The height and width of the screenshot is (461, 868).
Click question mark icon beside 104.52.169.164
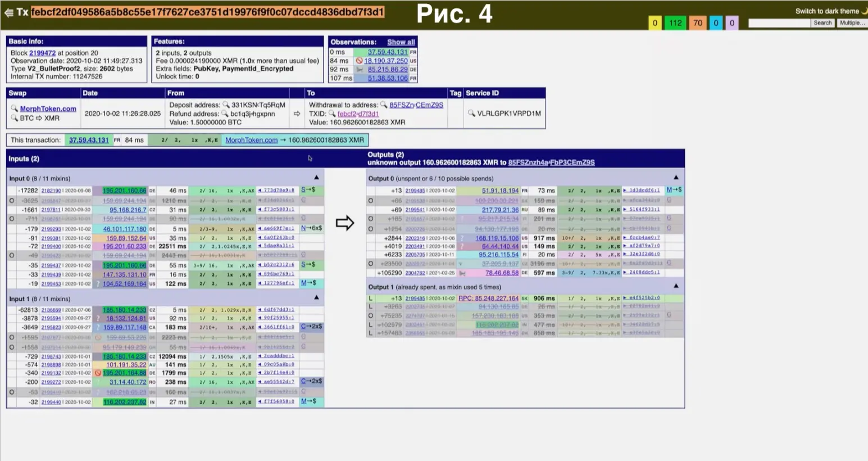pos(98,283)
